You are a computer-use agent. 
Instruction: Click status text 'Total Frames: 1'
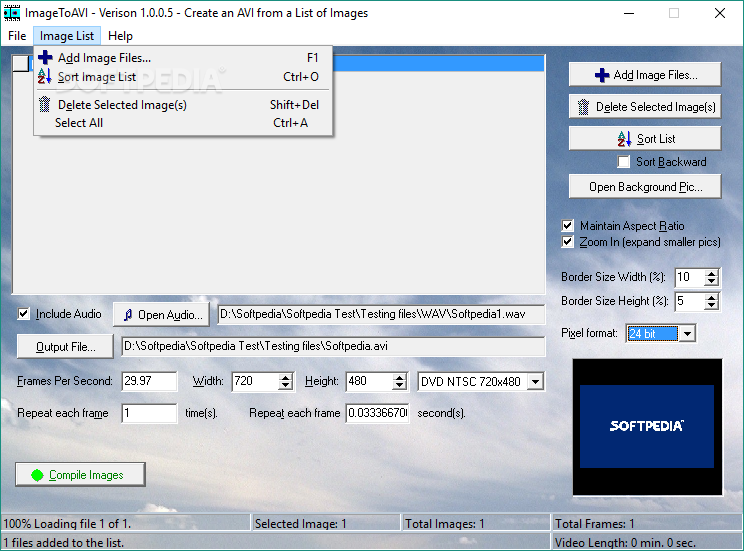pos(595,523)
